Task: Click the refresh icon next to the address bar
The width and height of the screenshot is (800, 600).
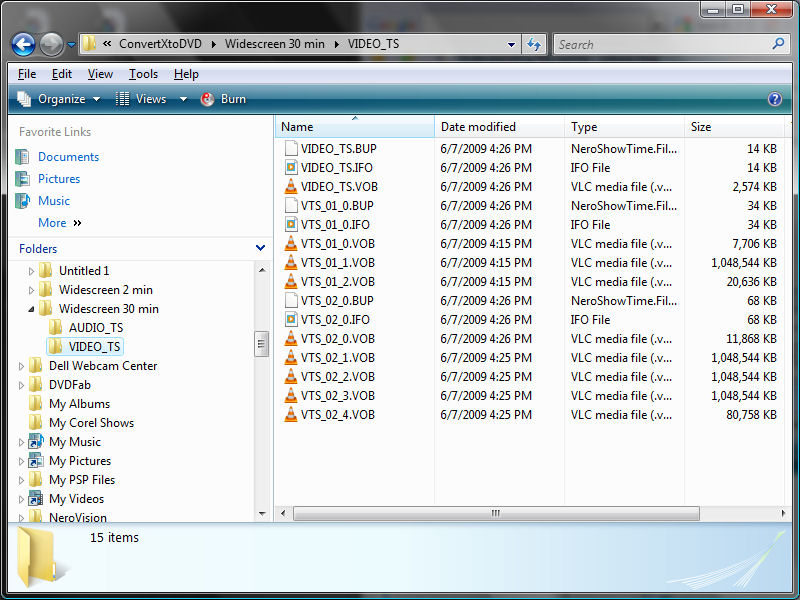Action: [534, 44]
